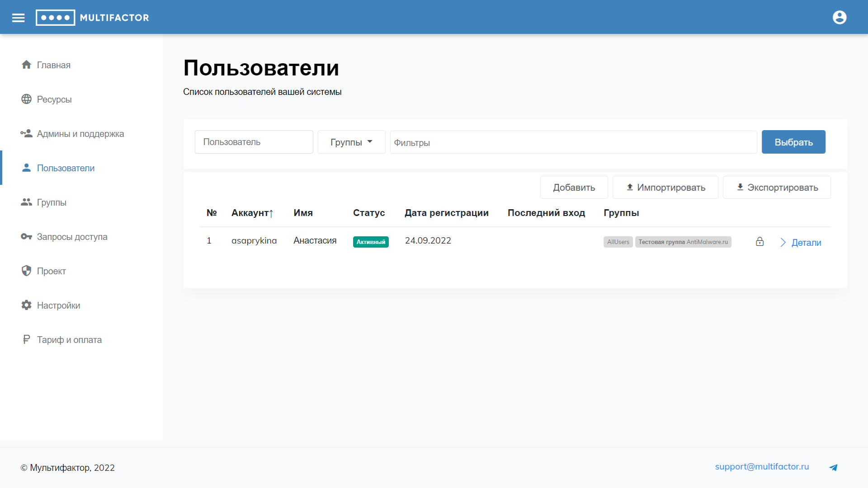
Task: Click the home icon next to Главная
Action: 26,65
